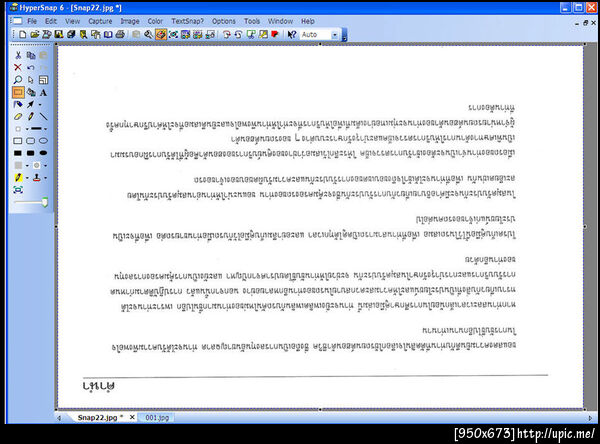Select the Zoom magnifier tool in side panel

pyautogui.click(x=18, y=80)
